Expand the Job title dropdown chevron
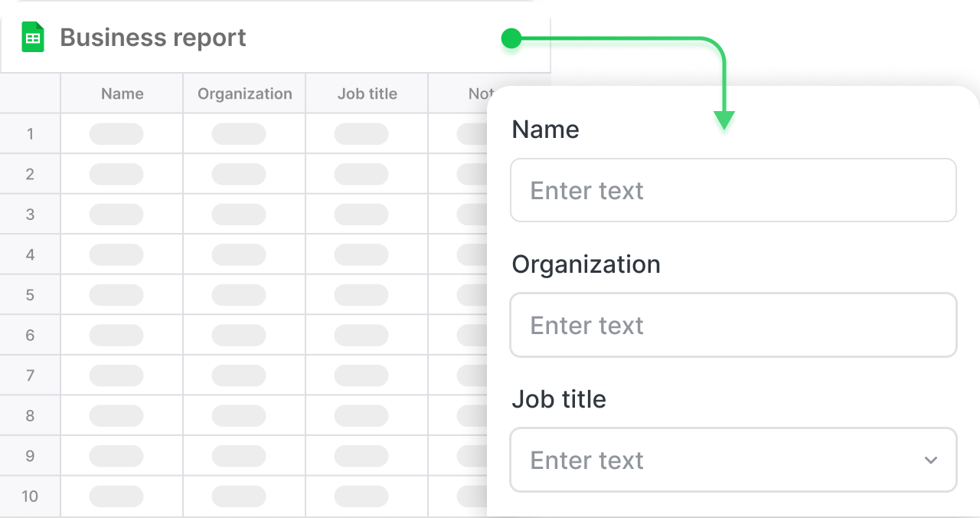 click(930, 460)
